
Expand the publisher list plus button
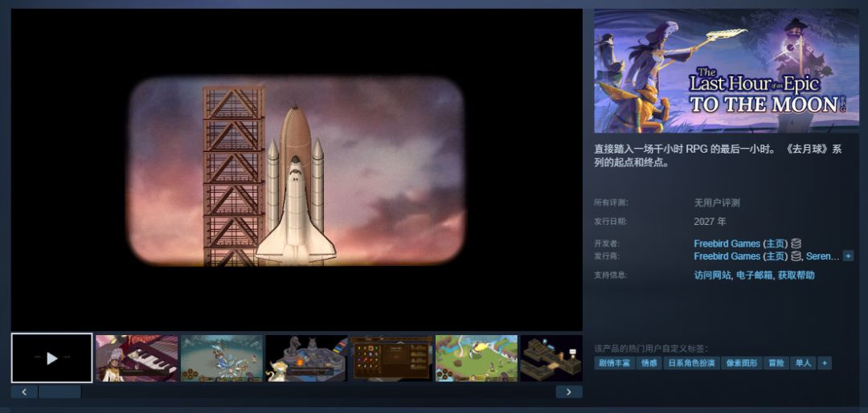(x=848, y=256)
